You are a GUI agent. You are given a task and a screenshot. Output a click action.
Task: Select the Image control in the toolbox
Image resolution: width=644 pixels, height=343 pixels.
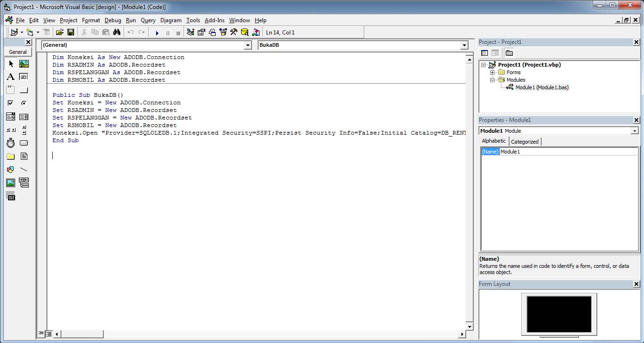[11, 183]
